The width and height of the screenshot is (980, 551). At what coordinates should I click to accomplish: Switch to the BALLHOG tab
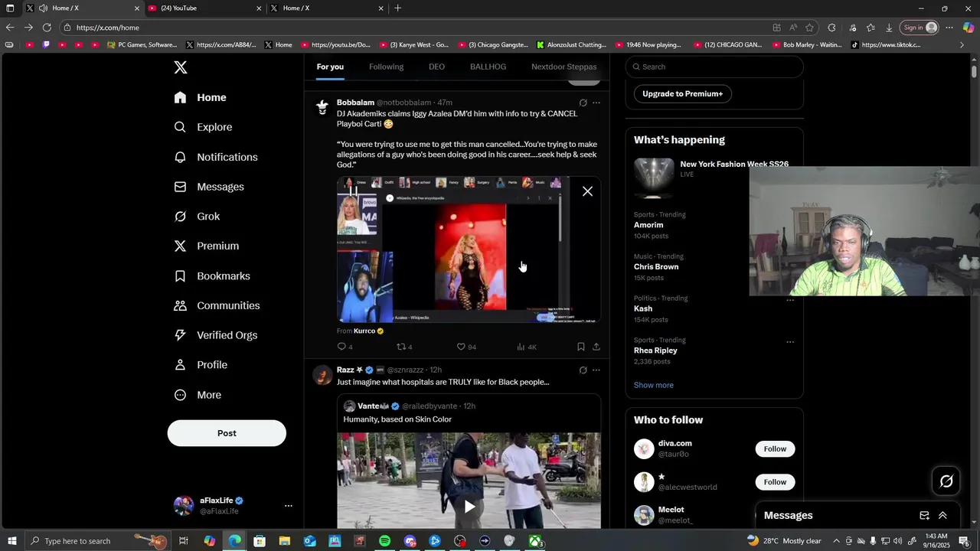[x=488, y=67]
